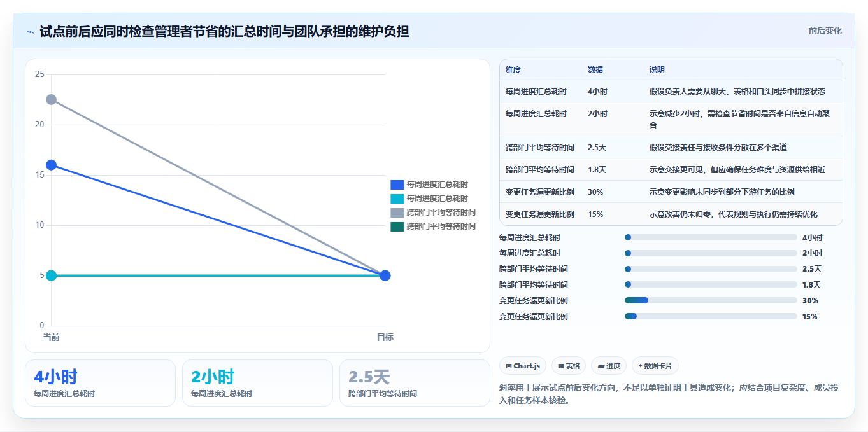The image size is (868, 432).
Task: Click the description starting 示意减少2小时
Action: tap(739, 120)
